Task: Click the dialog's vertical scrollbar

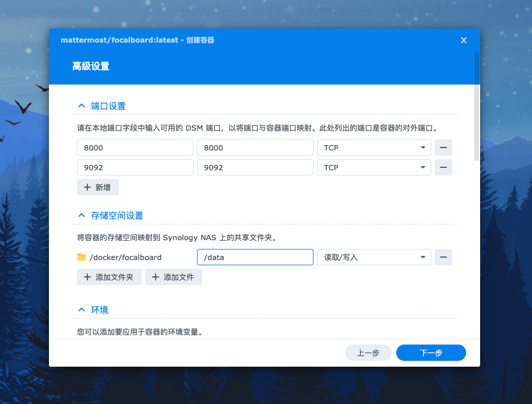Action: click(477, 106)
